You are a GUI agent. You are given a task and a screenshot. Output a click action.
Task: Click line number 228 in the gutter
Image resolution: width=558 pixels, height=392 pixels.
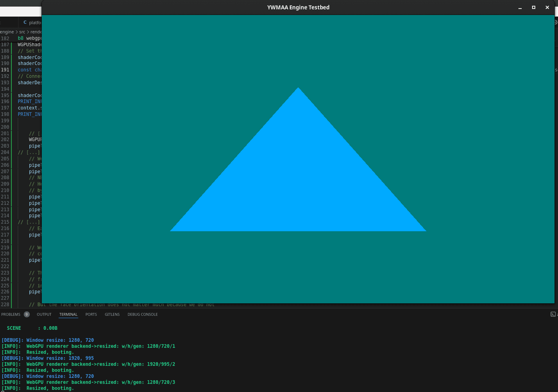(x=5, y=305)
